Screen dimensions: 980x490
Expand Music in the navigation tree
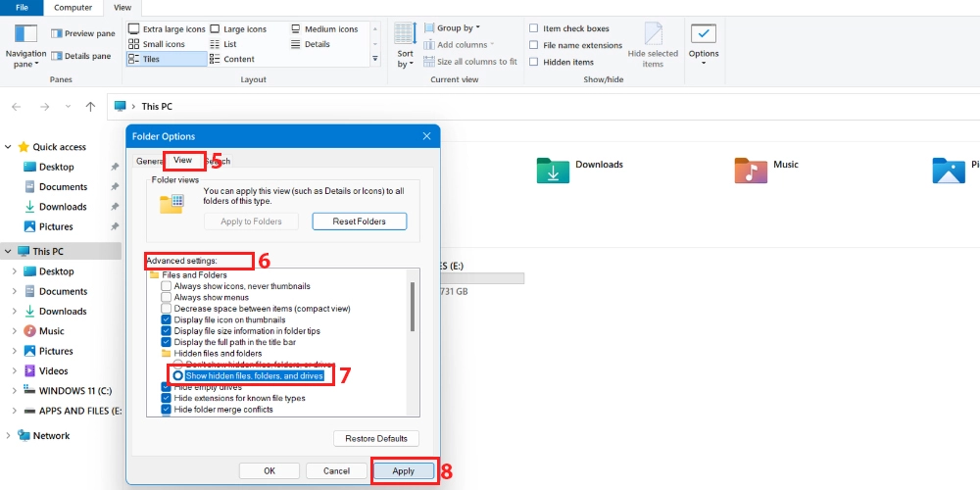tap(15, 331)
